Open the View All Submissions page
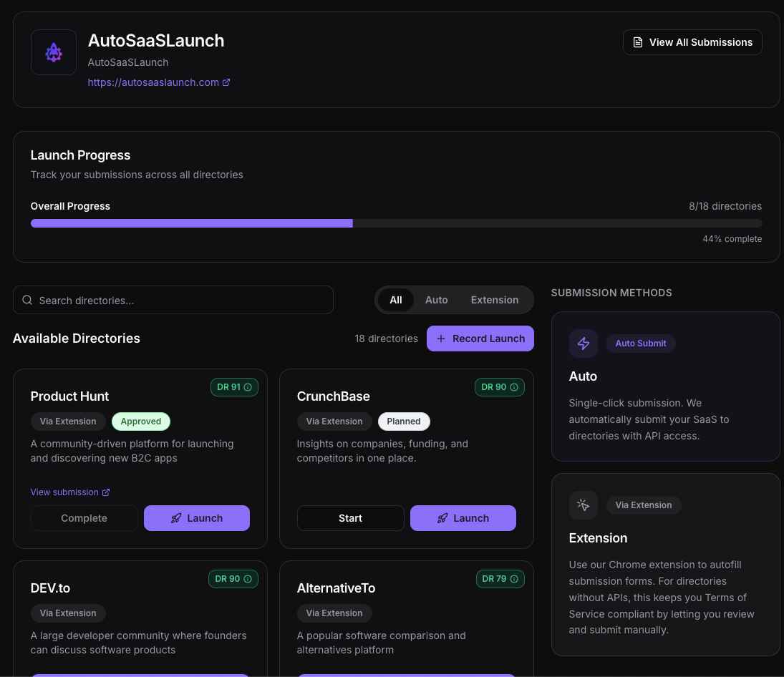Image resolution: width=784 pixels, height=677 pixels. pos(692,42)
